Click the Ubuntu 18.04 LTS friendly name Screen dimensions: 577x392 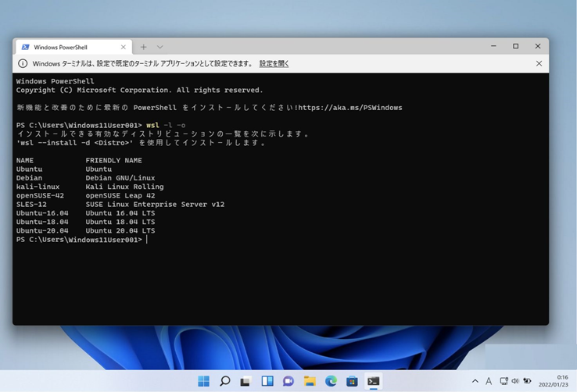click(x=120, y=222)
